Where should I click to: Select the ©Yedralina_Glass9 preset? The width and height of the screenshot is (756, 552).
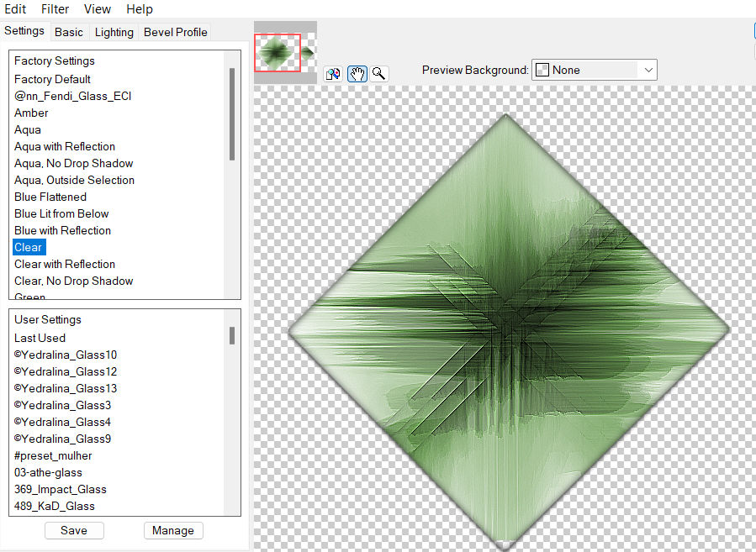63,439
